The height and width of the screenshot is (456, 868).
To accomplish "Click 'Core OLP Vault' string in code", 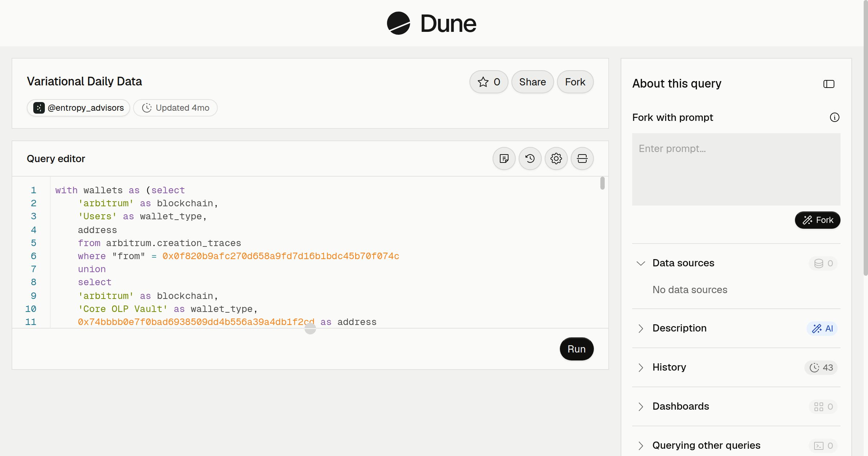I will (x=123, y=309).
